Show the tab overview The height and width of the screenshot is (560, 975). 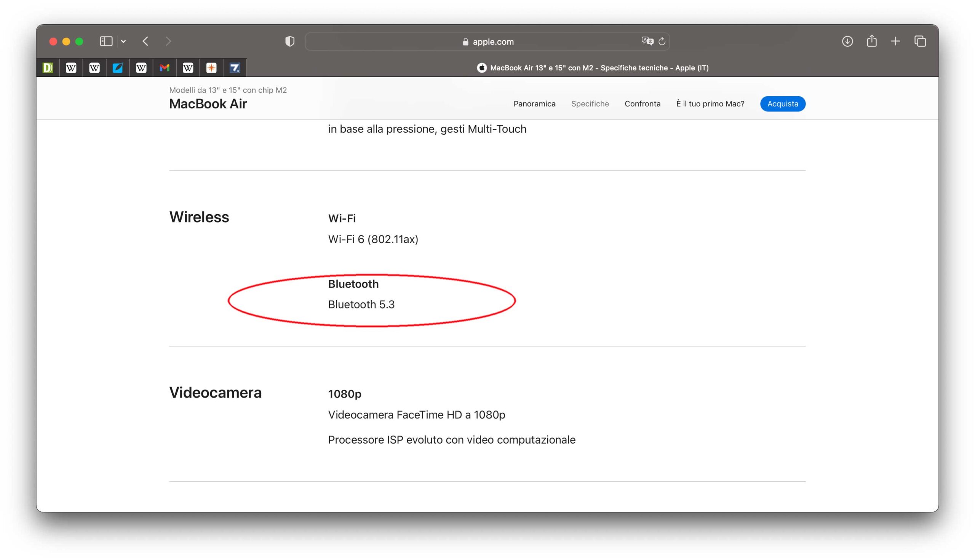920,41
